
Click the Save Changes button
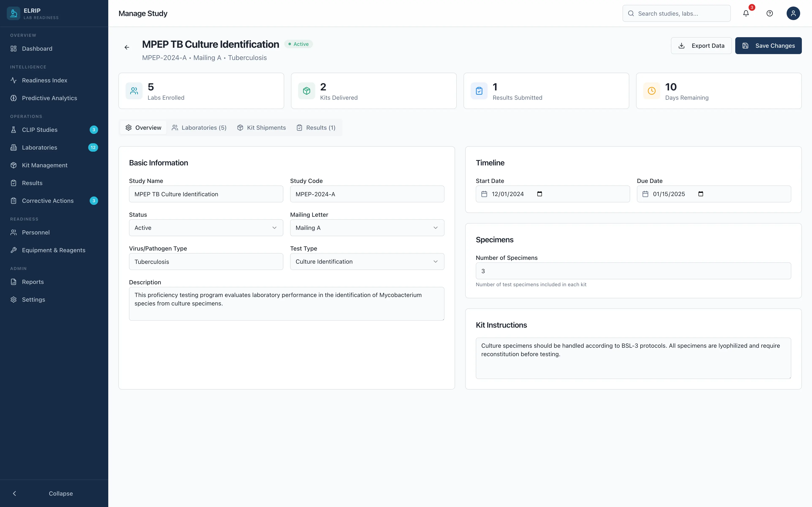[x=768, y=46]
